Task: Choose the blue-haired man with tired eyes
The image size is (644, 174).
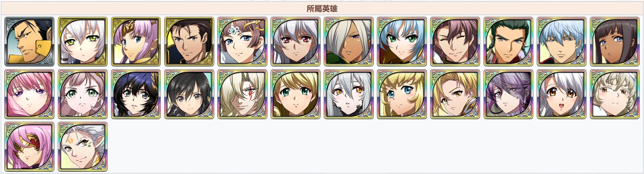Action: 561,41
